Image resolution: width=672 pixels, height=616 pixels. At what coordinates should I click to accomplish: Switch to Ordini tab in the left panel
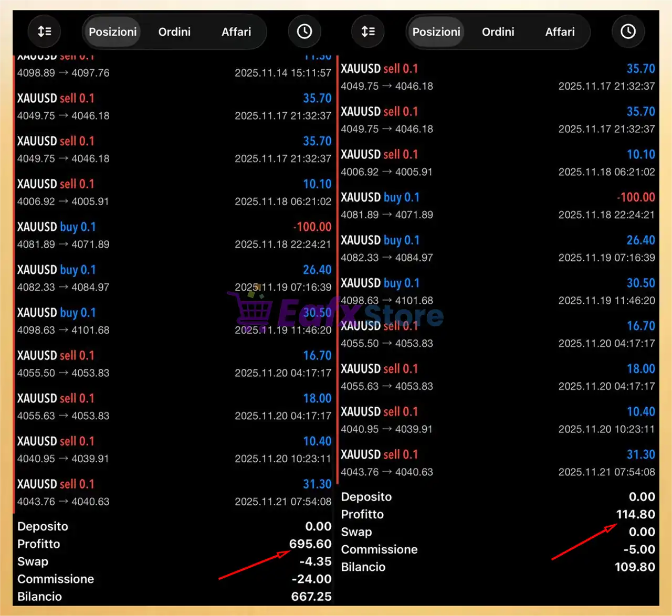(x=174, y=32)
